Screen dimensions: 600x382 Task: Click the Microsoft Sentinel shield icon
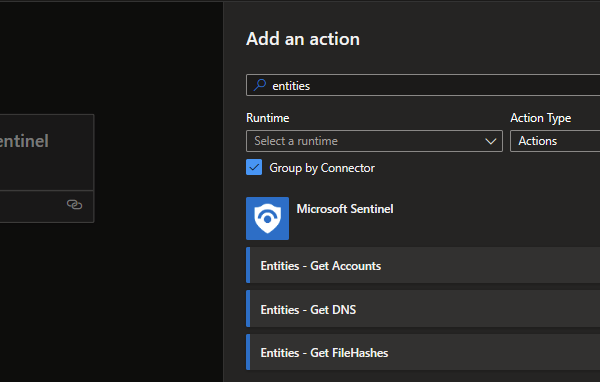pyautogui.click(x=267, y=218)
